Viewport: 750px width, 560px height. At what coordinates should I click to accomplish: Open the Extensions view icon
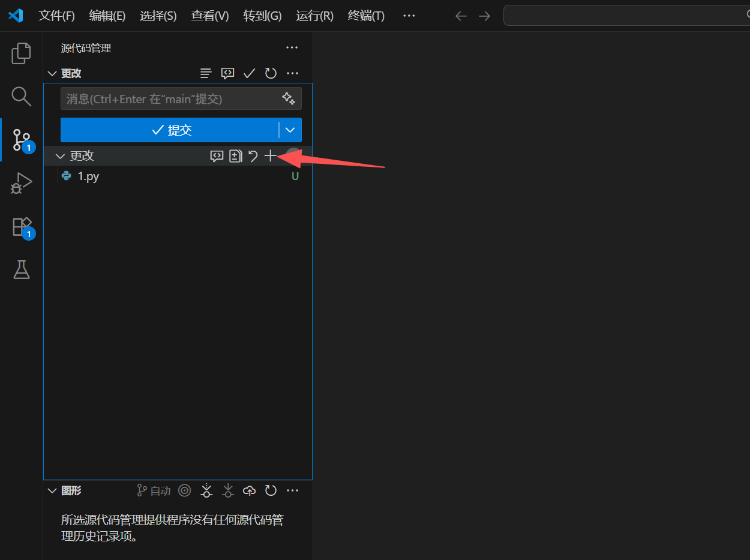[21, 227]
